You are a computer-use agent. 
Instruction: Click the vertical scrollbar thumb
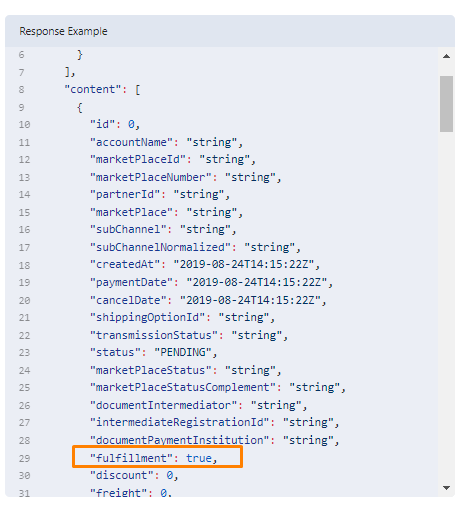[446, 104]
